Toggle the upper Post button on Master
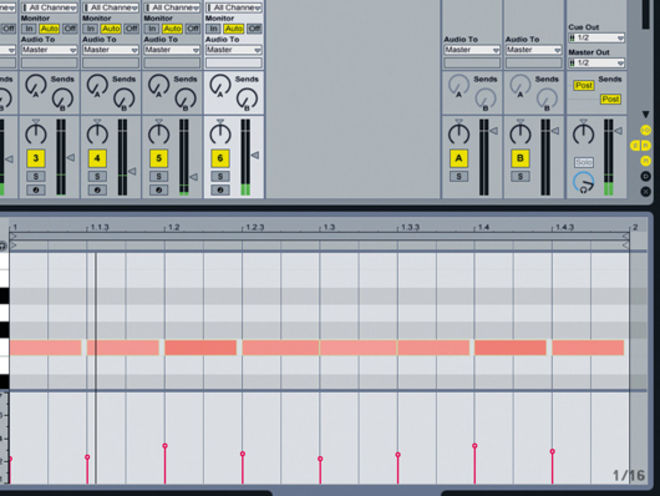Screen dimensions: 660x496 coord(584,85)
